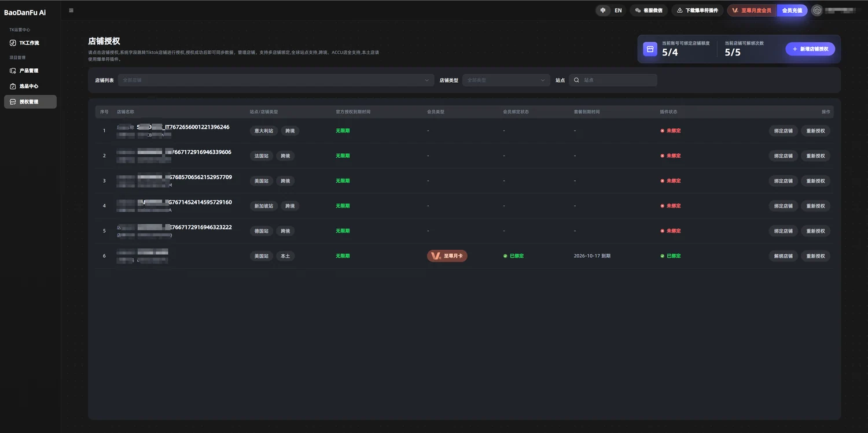Open user avatar in top bar

tap(816, 10)
